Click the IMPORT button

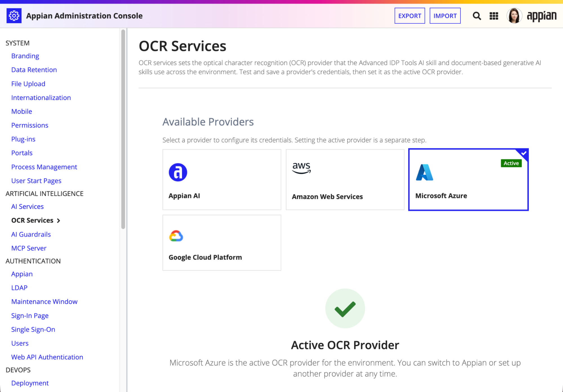[x=445, y=16]
